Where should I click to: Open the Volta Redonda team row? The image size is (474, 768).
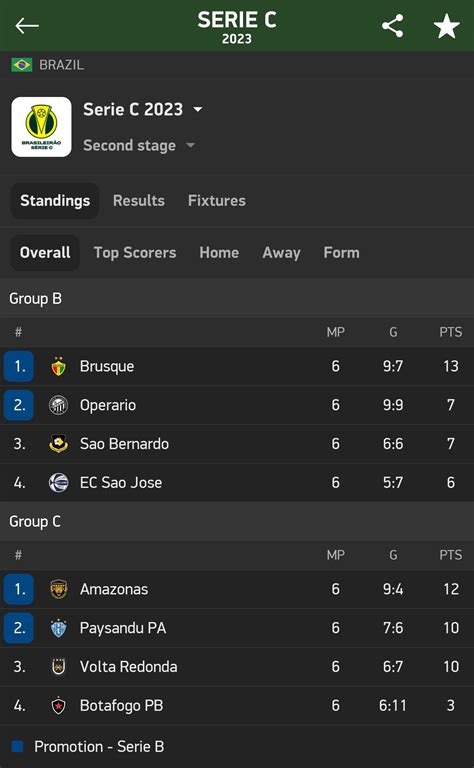click(x=237, y=667)
